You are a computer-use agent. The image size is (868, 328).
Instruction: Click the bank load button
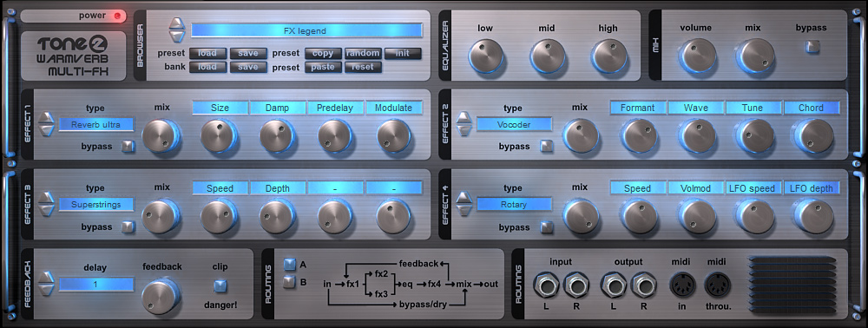208,67
